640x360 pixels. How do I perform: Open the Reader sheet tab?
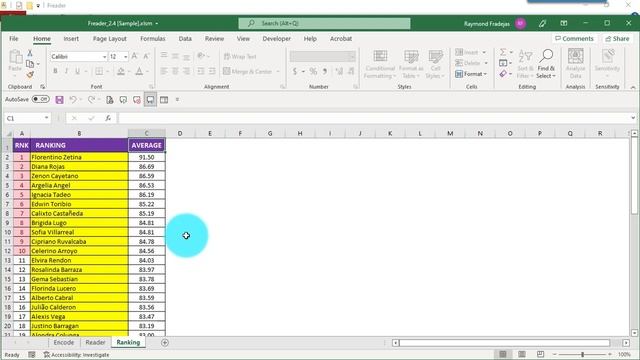click(95, 342)
